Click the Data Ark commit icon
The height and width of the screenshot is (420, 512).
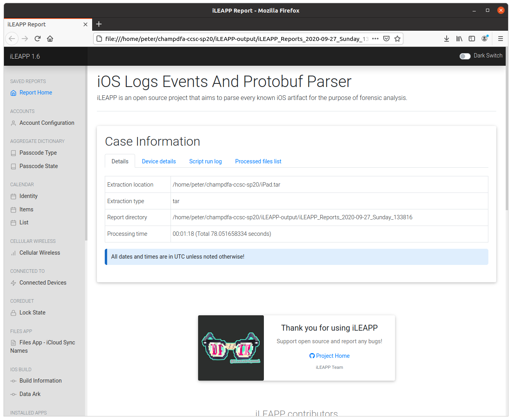pos(13,394)
